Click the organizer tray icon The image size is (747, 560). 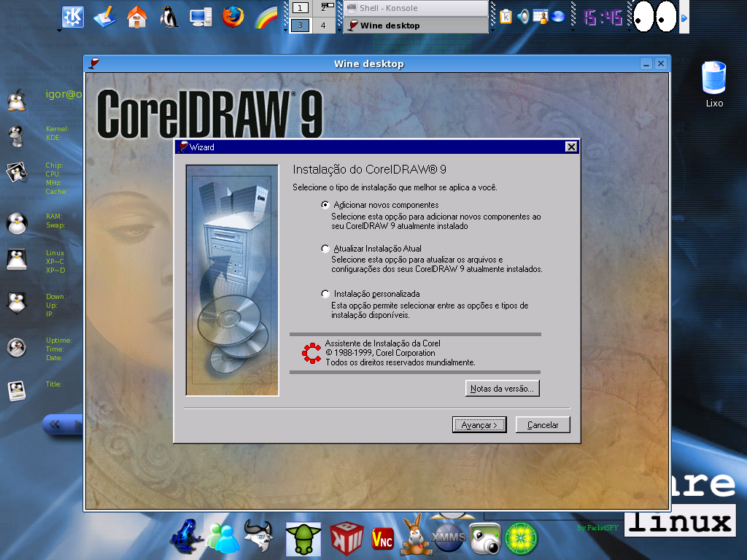click(541, 17)
